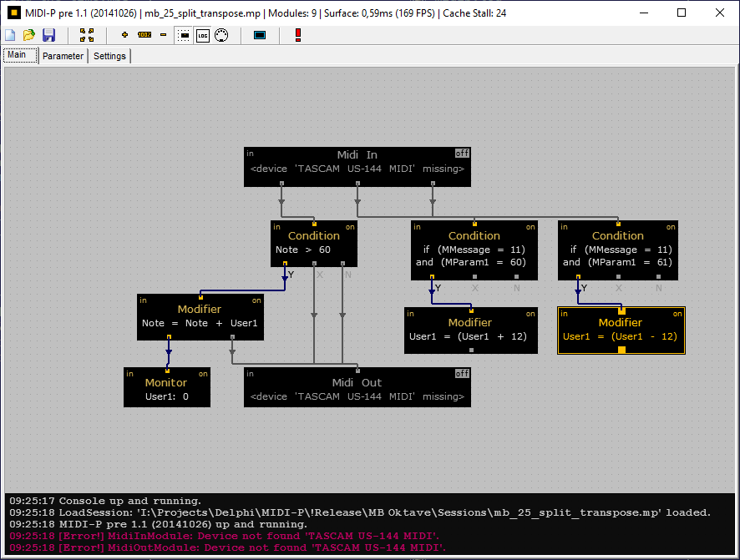
Task: Maximize the MIDI-P window
Action: (682, 13)
